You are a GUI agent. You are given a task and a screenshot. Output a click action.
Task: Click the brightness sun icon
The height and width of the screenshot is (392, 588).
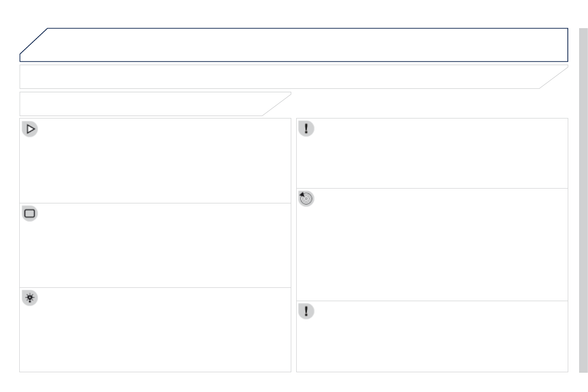pos(30,298)
